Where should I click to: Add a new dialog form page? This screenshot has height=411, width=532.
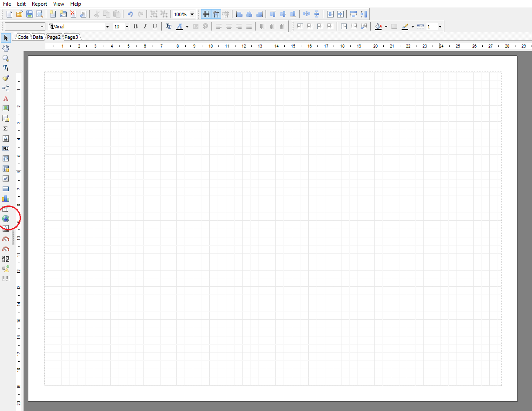pos(63,14)
